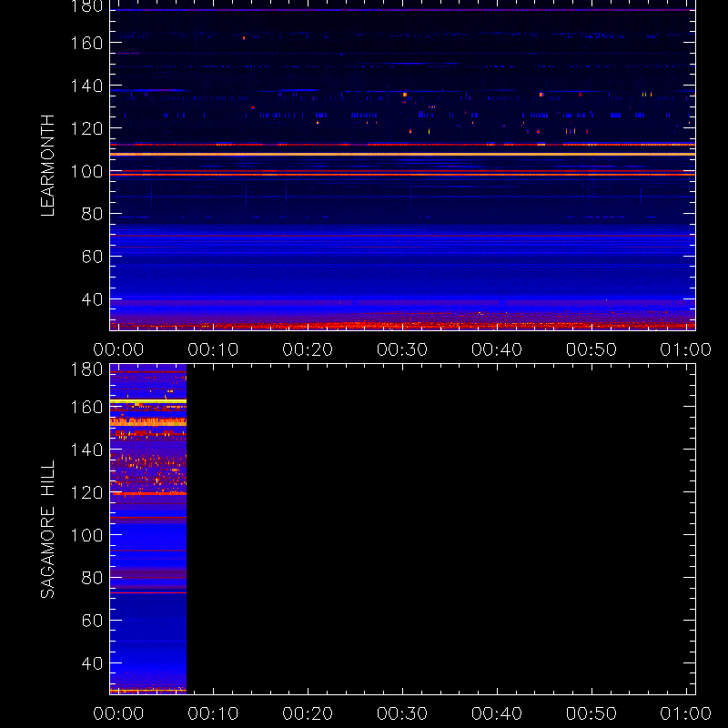Screen dimensions: 728x728
Task: Click the 00:20 time label under Learmonth plot
Action: (308, 349)
